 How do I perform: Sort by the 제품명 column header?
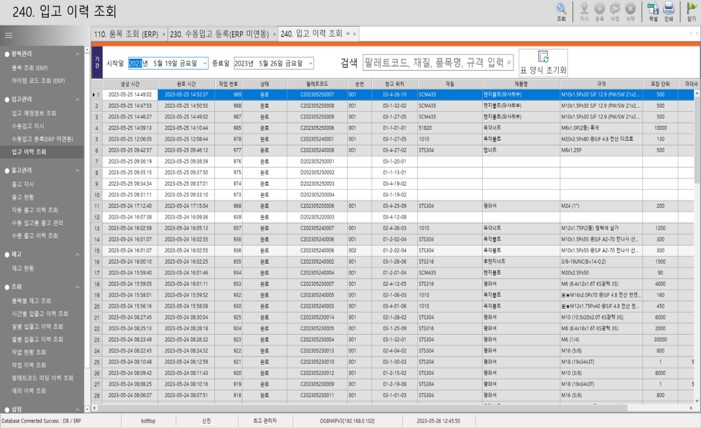tap(521, 84)
